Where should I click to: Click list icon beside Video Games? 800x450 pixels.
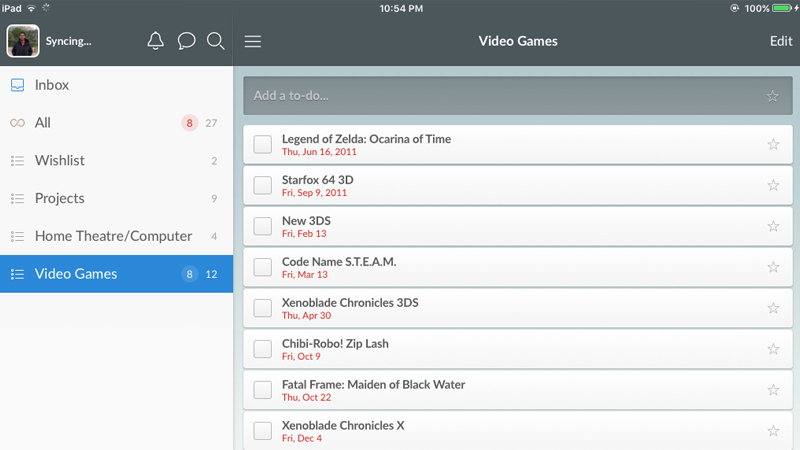click(17, 274)
